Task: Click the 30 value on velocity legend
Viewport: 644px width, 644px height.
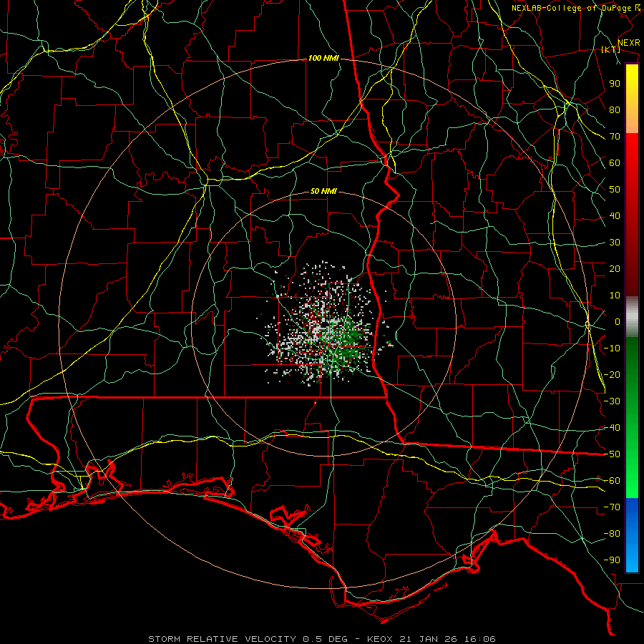Action: [x=615, y=243]
